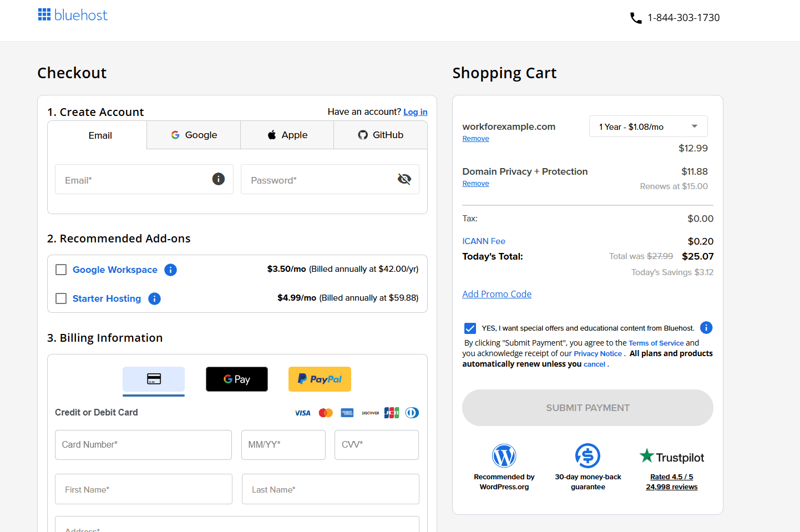The height and width of the screenshot is (532, 800).
Task: Select the credit card payment icon
Action: coord(154,379)
